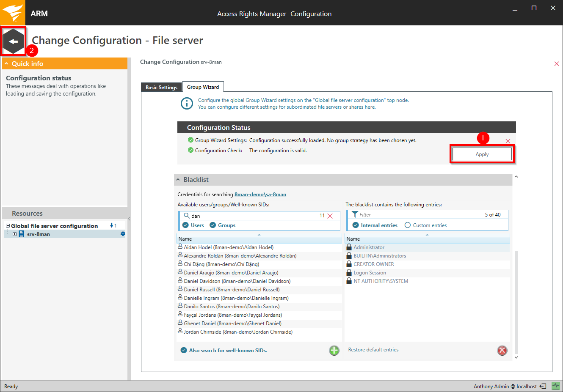Collapse the Blacklist section

point(178,180)
